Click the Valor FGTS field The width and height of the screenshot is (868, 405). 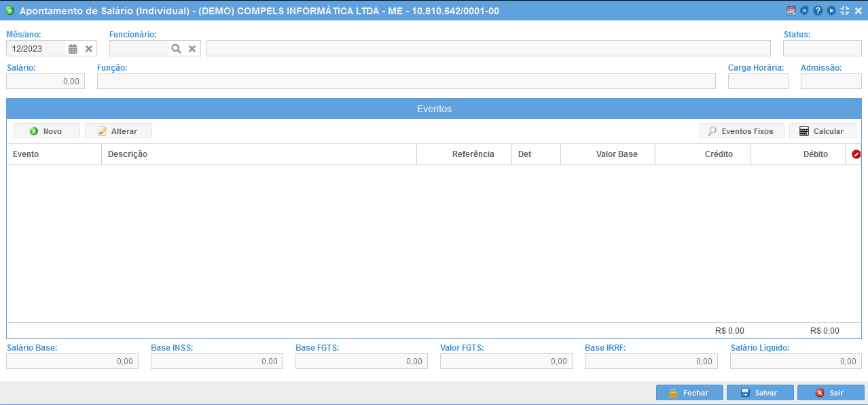coord(507,362)
